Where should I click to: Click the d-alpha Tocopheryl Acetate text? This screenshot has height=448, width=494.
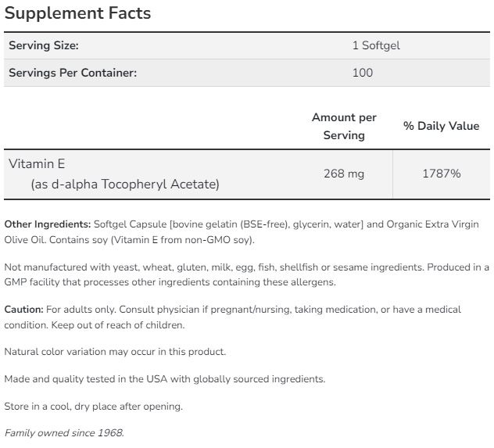pyautogui.click(x=125, y=185)
